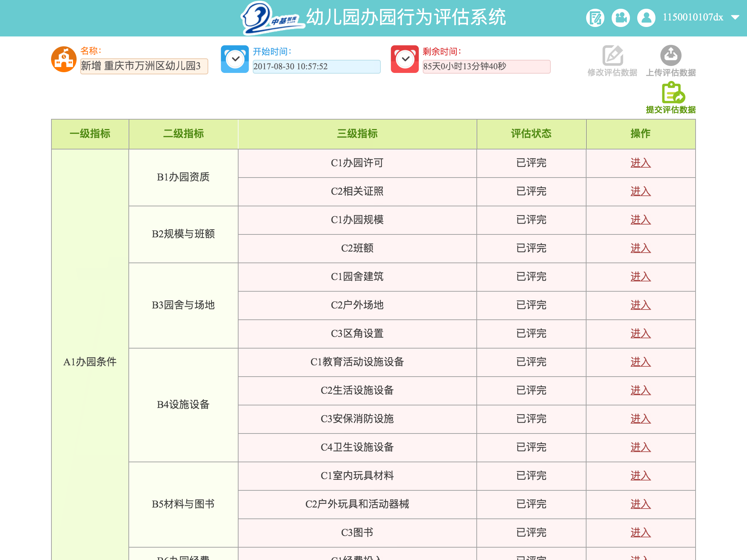Click the 修改评估数据 pencil icon

pyautogui.click(x=612, y=55)
